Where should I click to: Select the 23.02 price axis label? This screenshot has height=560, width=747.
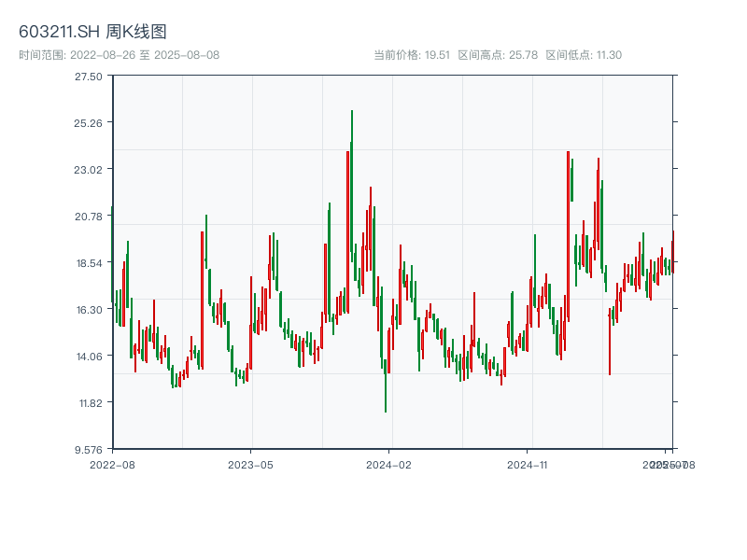coord(89,170)
